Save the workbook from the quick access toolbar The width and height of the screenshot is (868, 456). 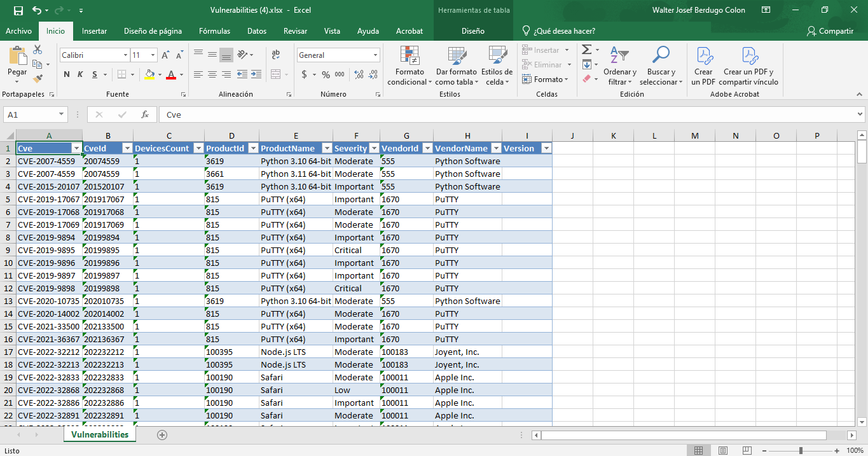[18, 10]
